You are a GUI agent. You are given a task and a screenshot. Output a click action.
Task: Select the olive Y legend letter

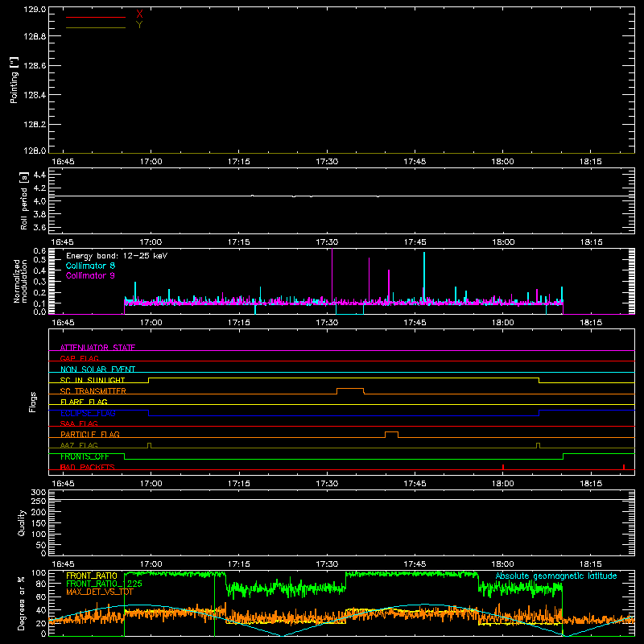coord(139,25)
